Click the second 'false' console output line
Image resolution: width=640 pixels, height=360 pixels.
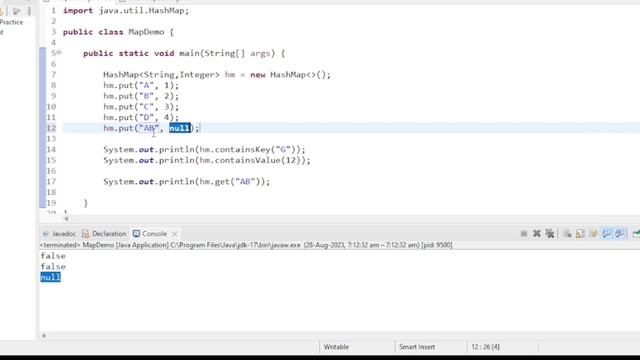click(53, 267)
